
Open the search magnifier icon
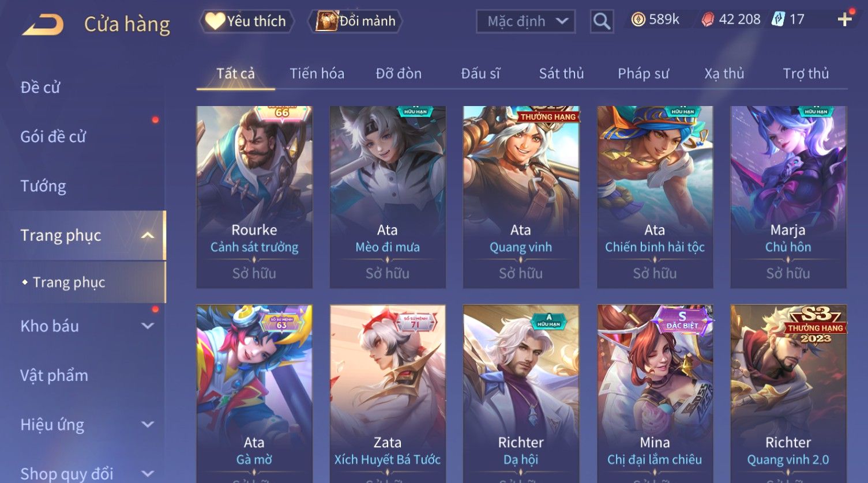point(602,21)
